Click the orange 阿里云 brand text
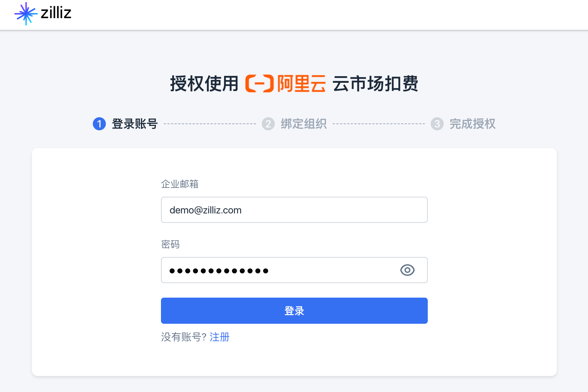This screenshot has width=588, height=392. [301, 83]
